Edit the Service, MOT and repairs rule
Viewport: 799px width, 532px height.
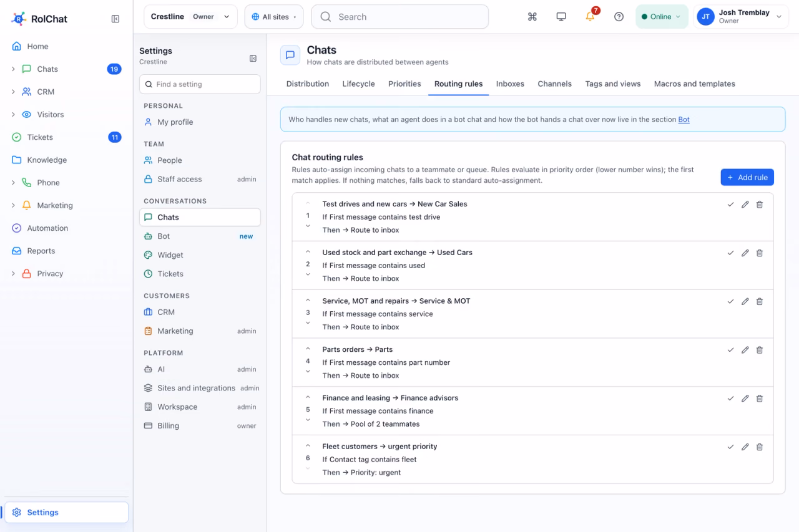pyautogui.click(x=745, y=301)
